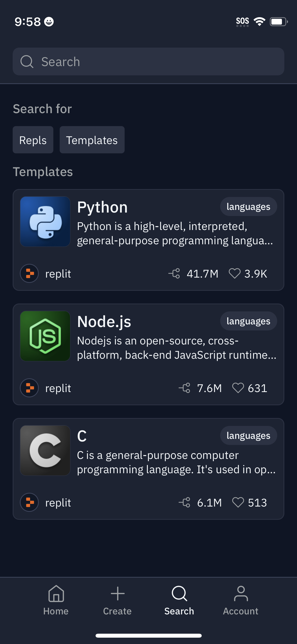
Task: Open the Node.js template title
Action: [x=104, y=321]
